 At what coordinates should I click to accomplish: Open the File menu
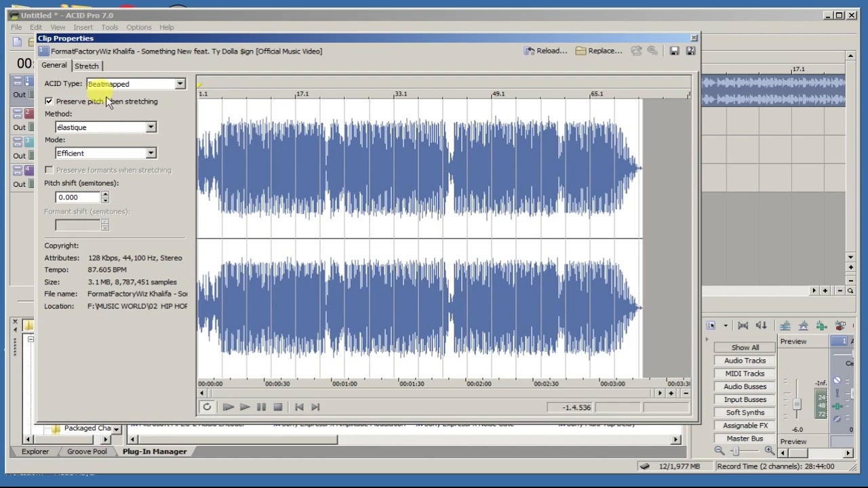tap(16, 27)
